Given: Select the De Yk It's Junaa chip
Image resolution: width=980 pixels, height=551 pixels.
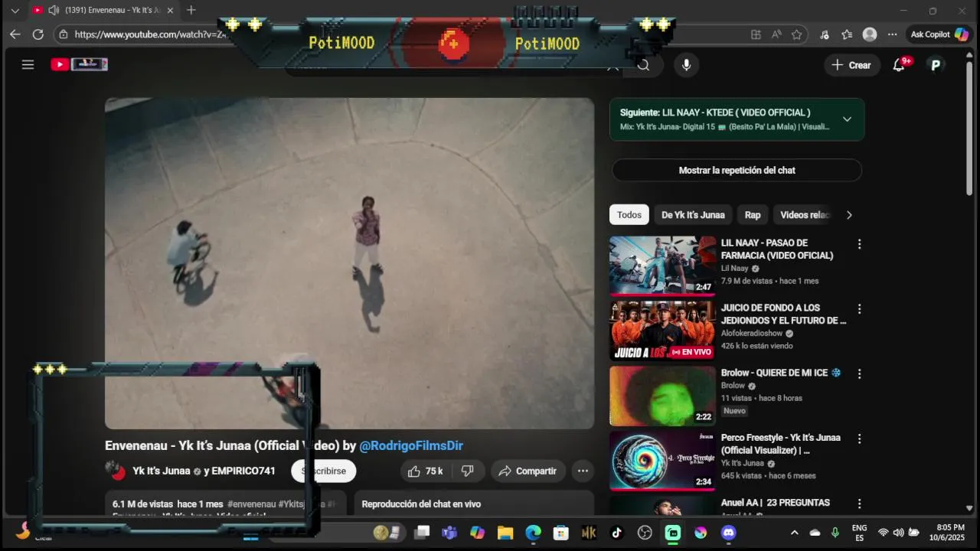Looking at the screenshot, I should tap(693, 215).
